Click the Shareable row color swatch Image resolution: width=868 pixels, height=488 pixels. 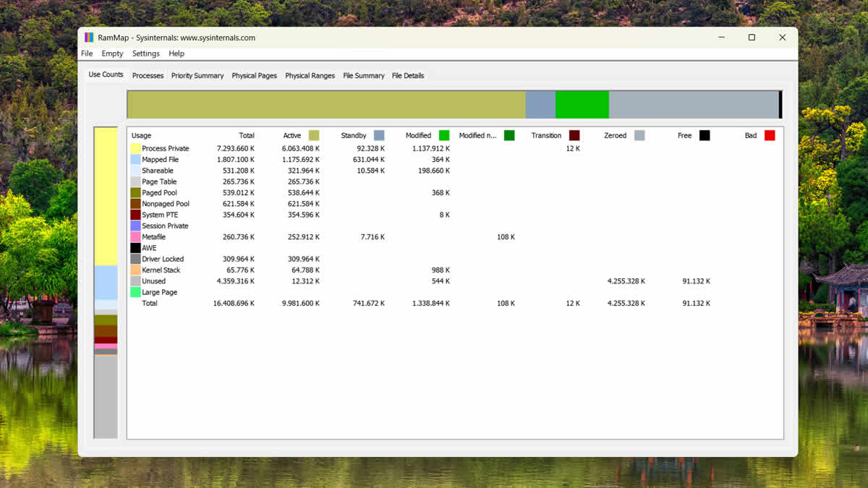click(135, 171)
